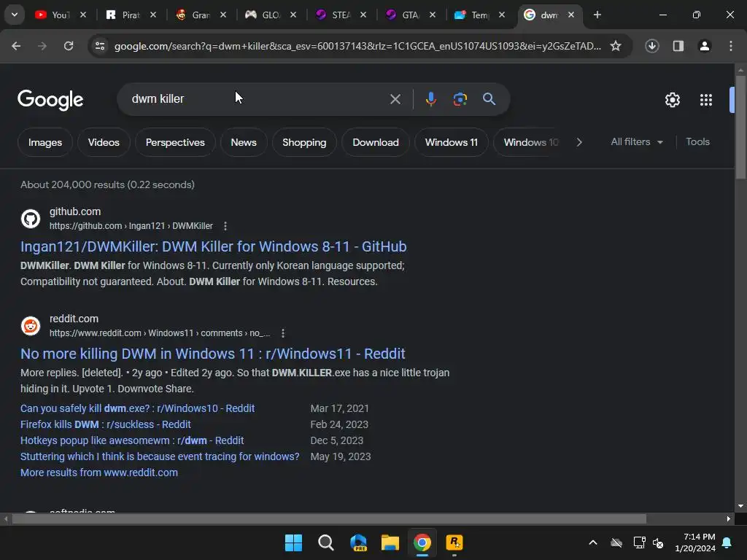The image size is (747, 560).
Task: Click the address bar URL
Action: coord(357,46)
